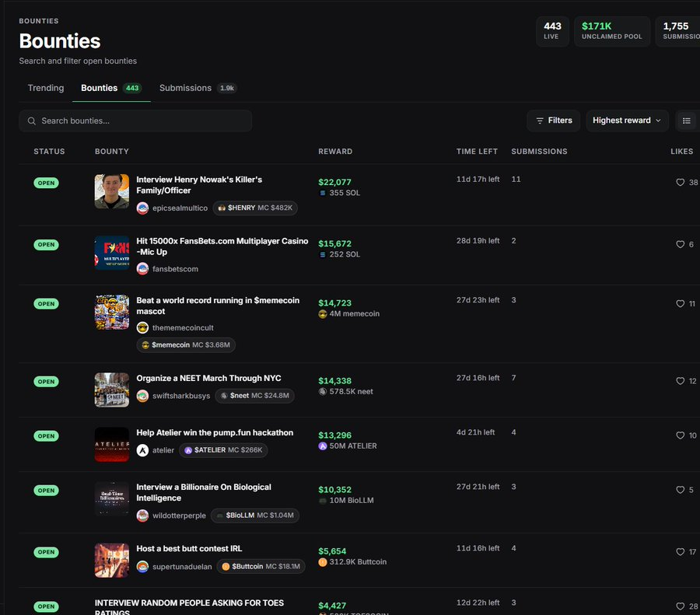Open supertunaduelan username link
This screenshot has width=700, height=615.
(x=182, y=567)
